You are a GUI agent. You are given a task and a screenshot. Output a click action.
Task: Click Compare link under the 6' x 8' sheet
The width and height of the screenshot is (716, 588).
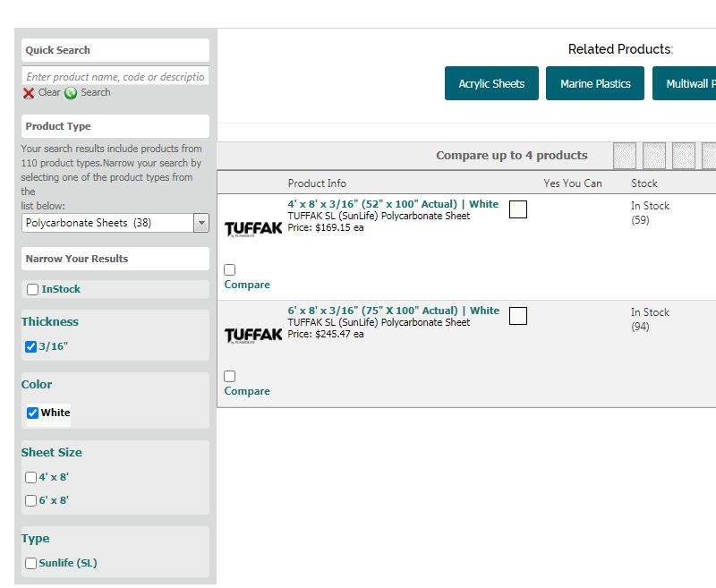pyautogui.click(x=247, y=391)
